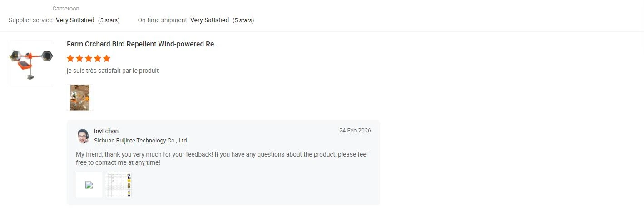Click the second orange rating star
Image resolution: width=644 pixels, height=213 pixels.
pyautogui.click(x=79, y=58)
